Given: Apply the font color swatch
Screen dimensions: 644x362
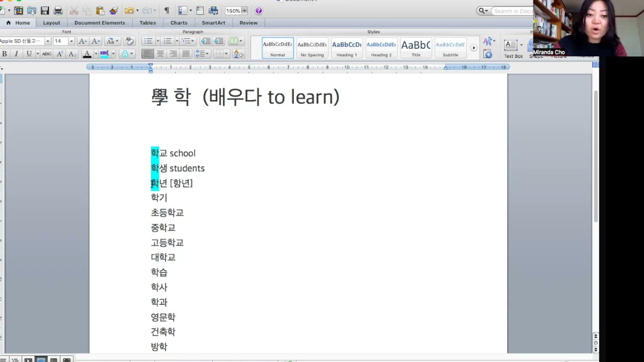Looking at the screenshot, I should [x=87, y=54].
